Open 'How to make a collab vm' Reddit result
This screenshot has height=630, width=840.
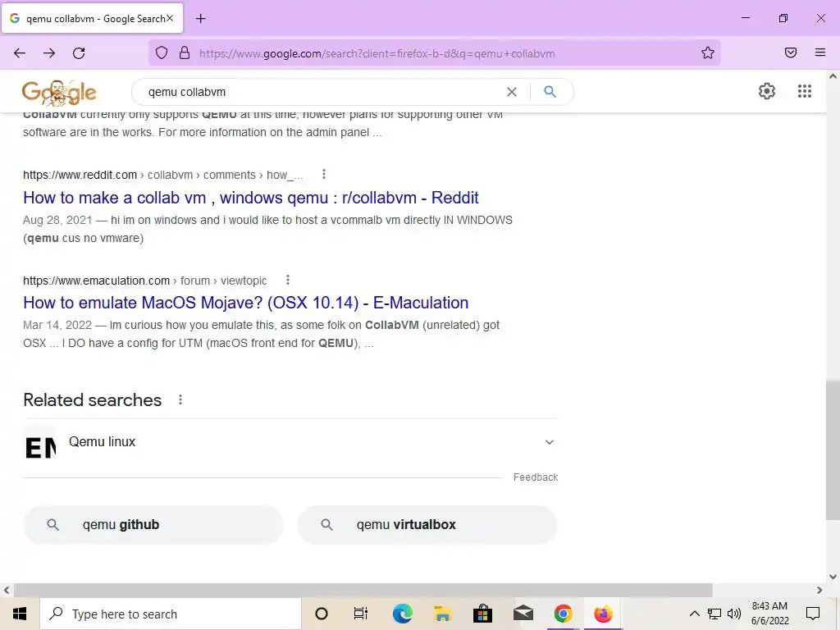[251, 198]
